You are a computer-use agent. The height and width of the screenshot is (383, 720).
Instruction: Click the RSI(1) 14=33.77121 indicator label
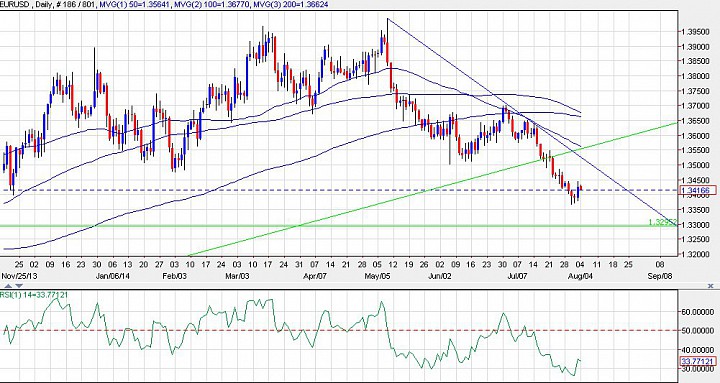pyautogui.click(x=34, y=294)
